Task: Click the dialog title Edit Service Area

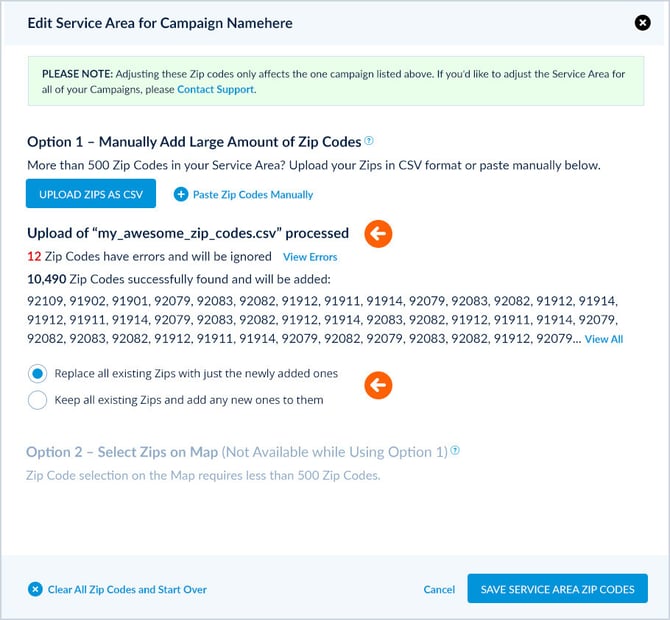Action: (160, 23)
